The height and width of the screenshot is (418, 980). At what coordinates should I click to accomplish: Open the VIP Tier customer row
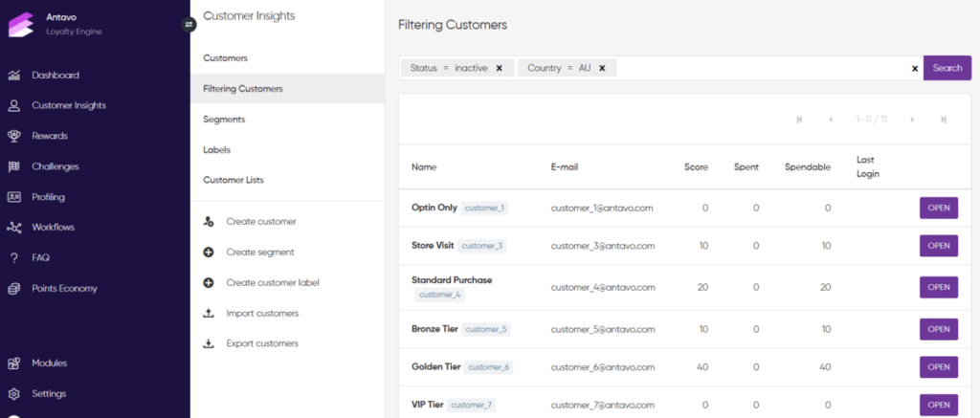[938, 405]
